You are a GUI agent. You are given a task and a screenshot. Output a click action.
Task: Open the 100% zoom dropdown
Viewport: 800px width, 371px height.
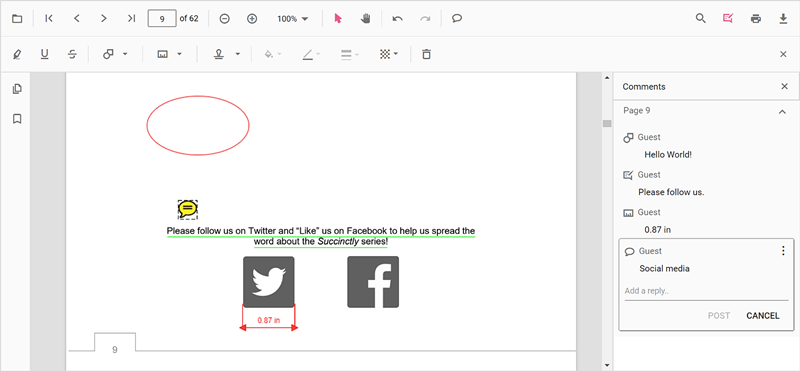(x=292, y=19)
